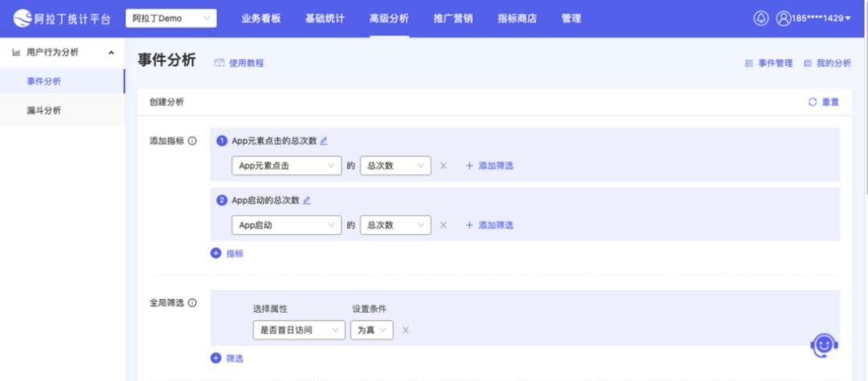Click the plus icon beside 筛选
This screenshot has height=381, width=868.
pyautogui.click(x=216, y=358)
